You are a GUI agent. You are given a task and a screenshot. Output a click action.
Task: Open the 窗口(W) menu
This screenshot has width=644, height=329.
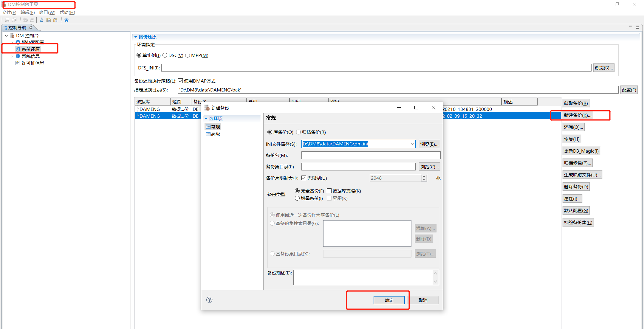[x=47, y=12]
